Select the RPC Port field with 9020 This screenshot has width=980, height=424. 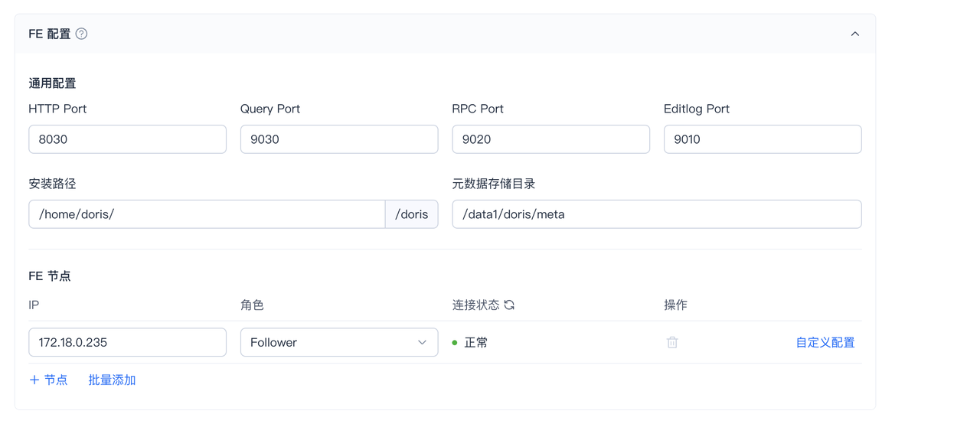pyautogui.click(x=550, y=139)
